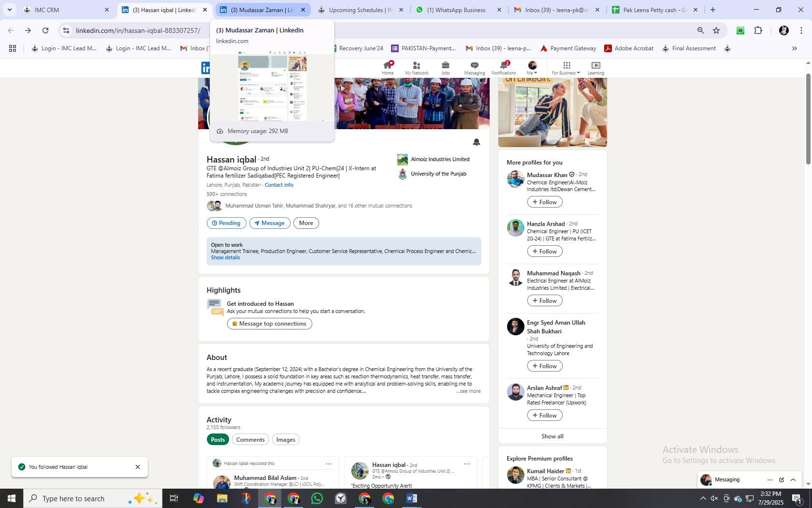The height and width of the screenshot is (508, 812).
Task: Open LinkedIn Home icon in navbar
Action: click(x=388, y=68)
